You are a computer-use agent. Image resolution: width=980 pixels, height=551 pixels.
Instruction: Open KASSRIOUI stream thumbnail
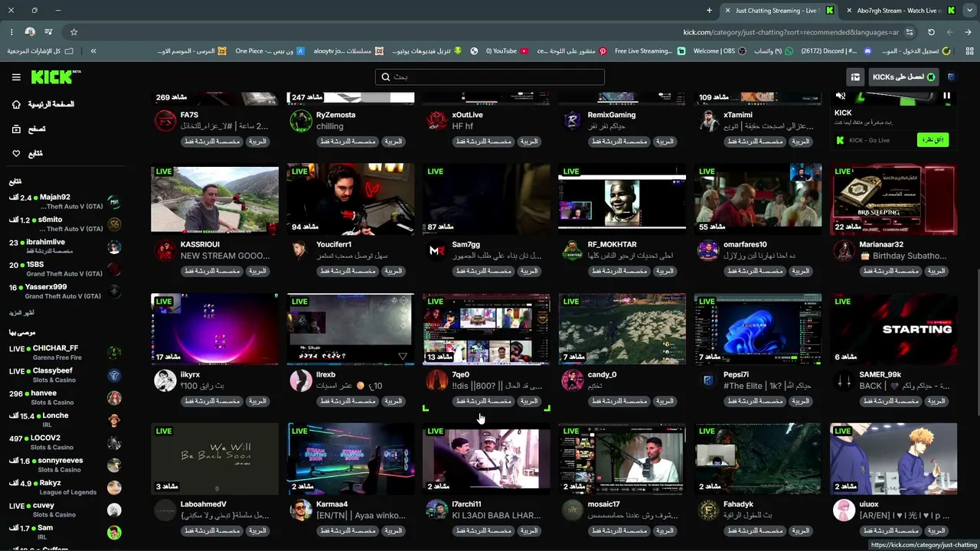click(214, 199)
